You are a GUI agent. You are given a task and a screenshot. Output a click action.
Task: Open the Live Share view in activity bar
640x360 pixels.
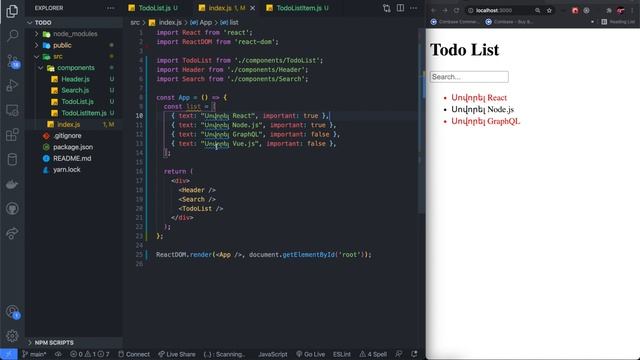coord(12,233)
